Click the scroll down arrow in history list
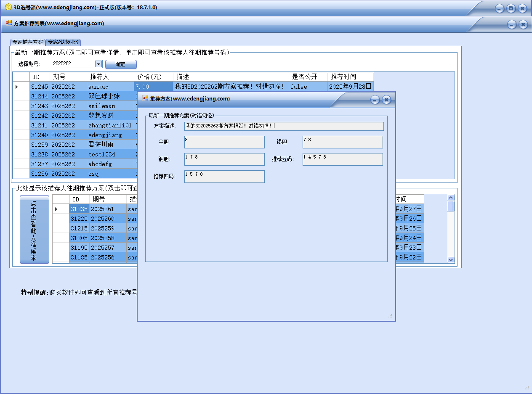 point(451,260)
